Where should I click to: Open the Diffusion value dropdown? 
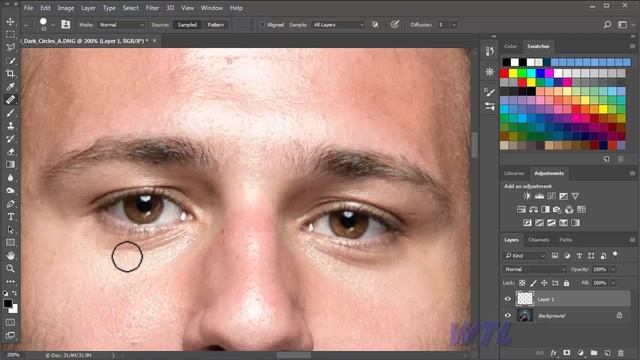pos(454,25)
